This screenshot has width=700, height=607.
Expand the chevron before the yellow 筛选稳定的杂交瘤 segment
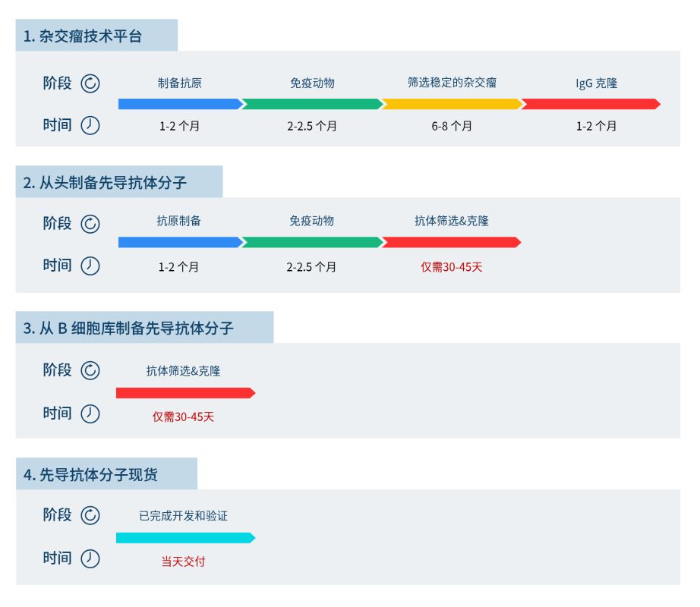click(x=383, y=103)
